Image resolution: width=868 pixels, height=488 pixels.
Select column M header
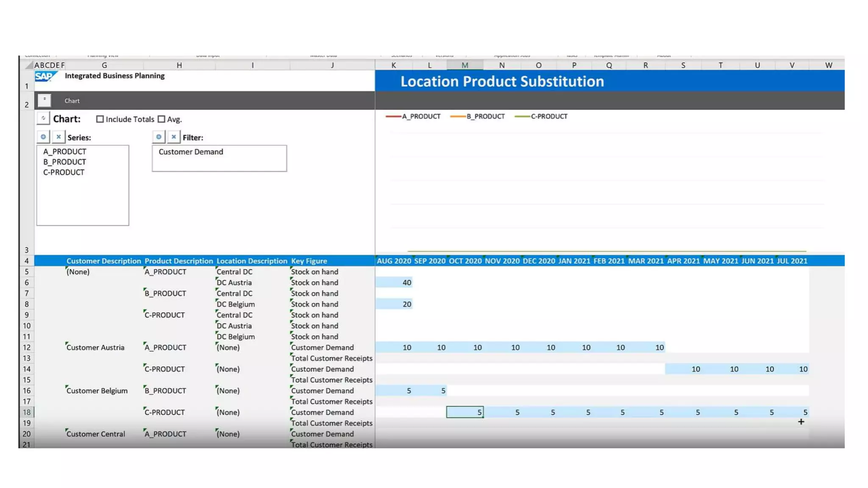465,65
